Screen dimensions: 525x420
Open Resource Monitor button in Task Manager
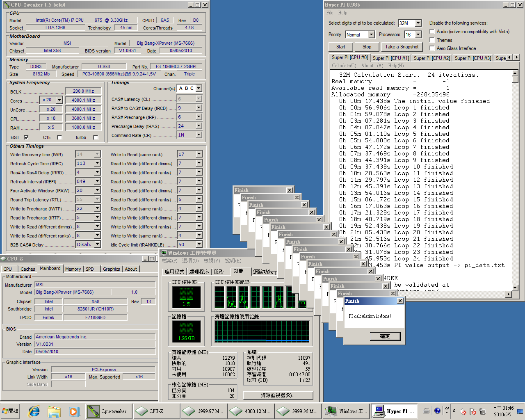(x=278, y=395)
